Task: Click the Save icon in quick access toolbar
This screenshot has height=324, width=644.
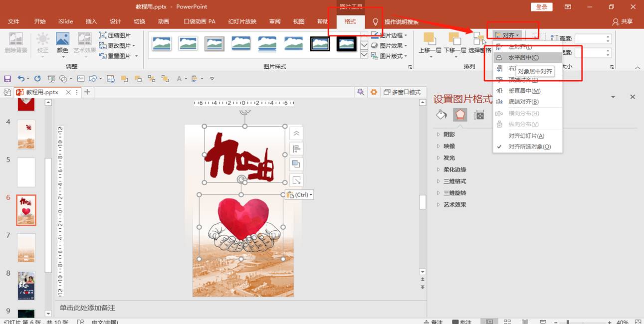Action: pyautogui.click(x=7, y=79)
